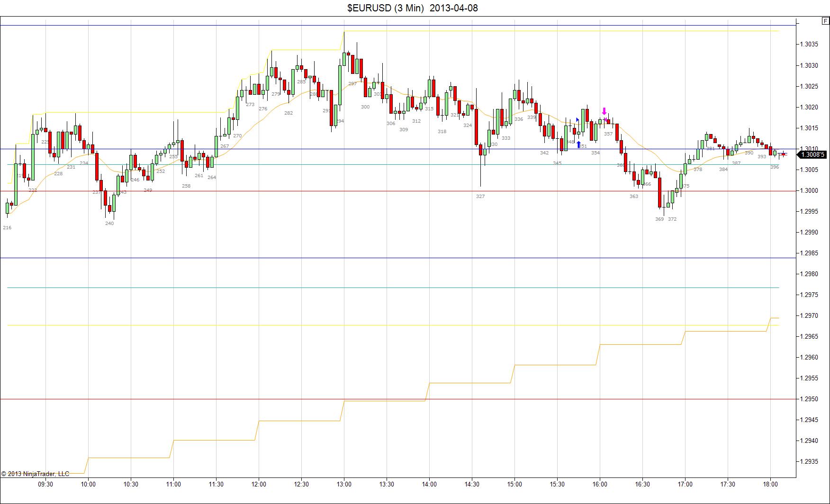Click the 13:30 time axis label
Image resolution: width=830 pixels, height=504 pixels.
387,484
